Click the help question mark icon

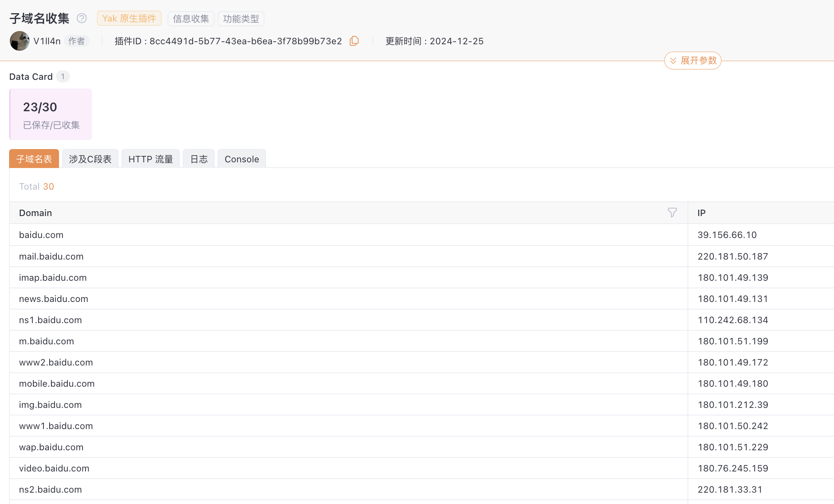pos(82,18)
